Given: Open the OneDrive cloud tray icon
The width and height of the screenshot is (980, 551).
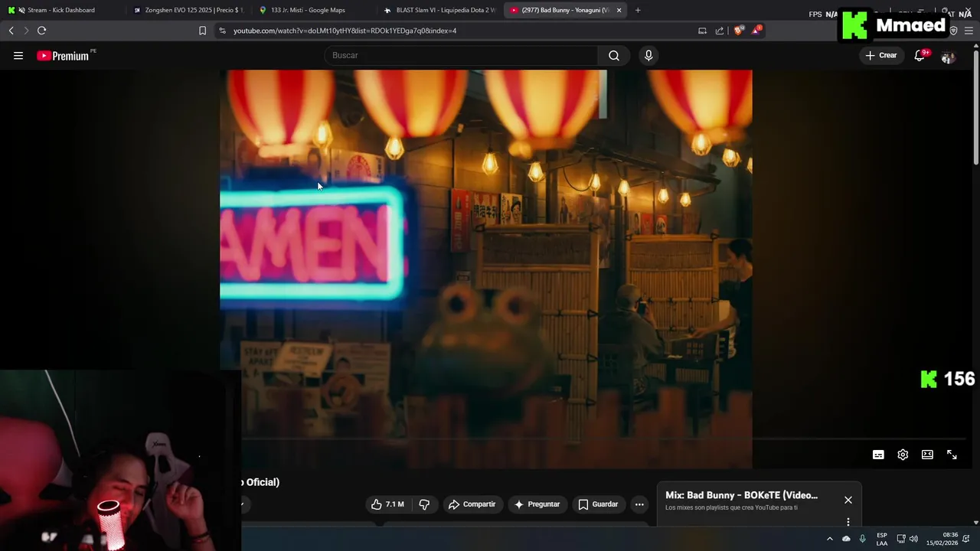Looking at the screenshot, I should coord(846,539).
